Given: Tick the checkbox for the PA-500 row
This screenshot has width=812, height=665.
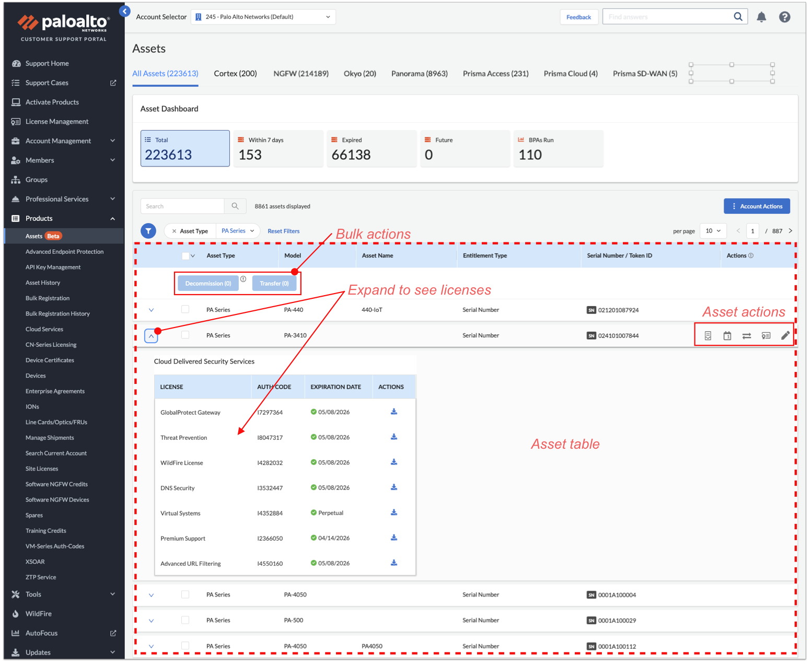Looking at the screenshot, I should pyautogui.click(x=185, y=620).
